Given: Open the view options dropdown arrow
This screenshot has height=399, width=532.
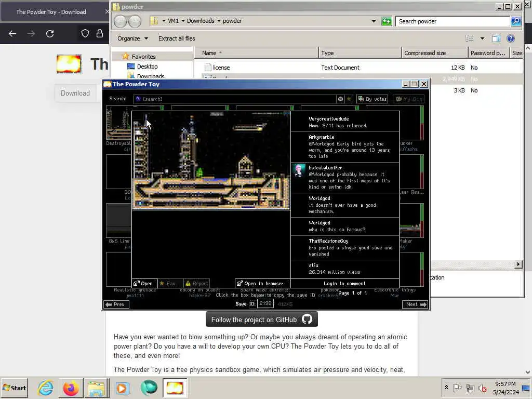Looking at the screenshot, I should (482, 38).
